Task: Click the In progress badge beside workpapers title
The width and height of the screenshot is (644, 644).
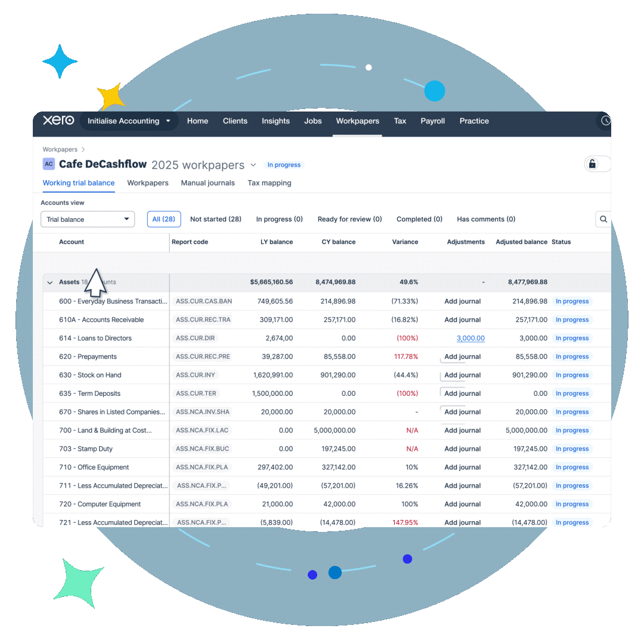Action: click(x=284, y=165)
